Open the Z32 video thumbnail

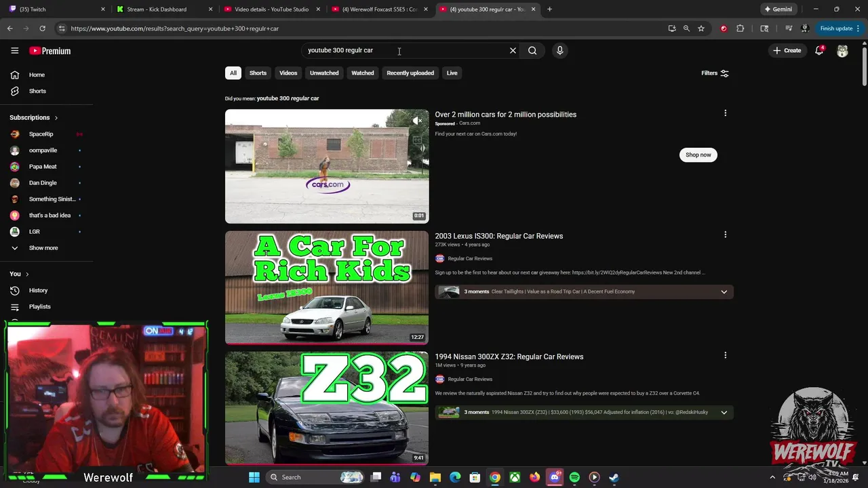327,408
